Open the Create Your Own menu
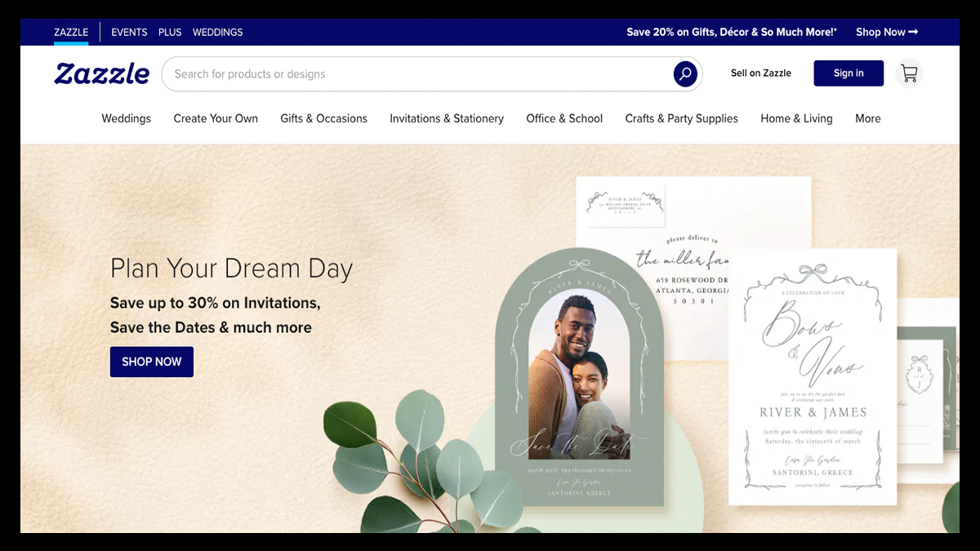980x551 pixels. pos(216,118)
